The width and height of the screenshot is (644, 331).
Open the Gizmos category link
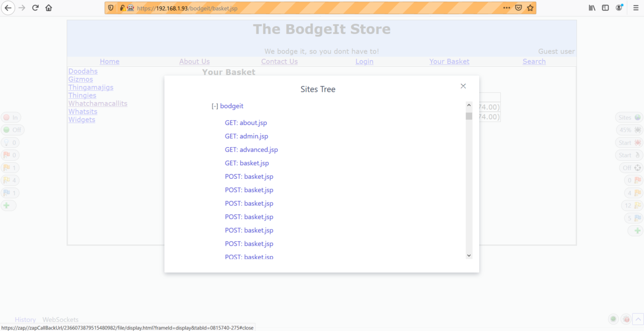pyautogui.click(x=80, y=80)
